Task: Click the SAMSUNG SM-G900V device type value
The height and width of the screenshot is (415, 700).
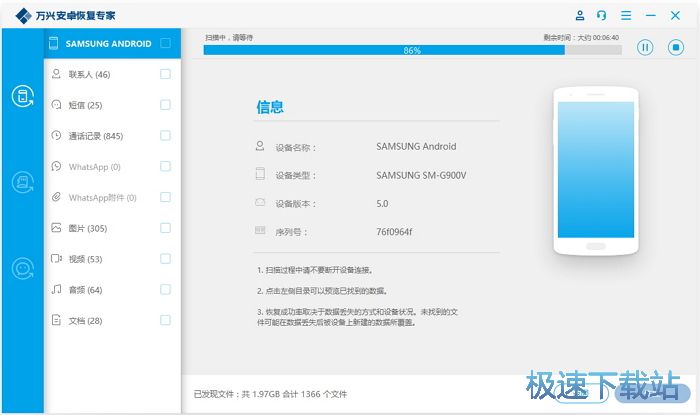Action: coord(421,175)
